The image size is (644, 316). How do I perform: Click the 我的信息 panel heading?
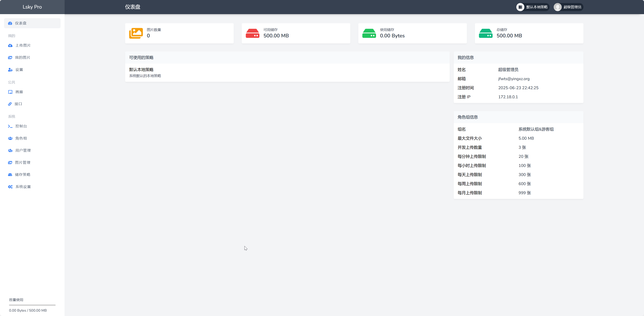coord(466,58)
